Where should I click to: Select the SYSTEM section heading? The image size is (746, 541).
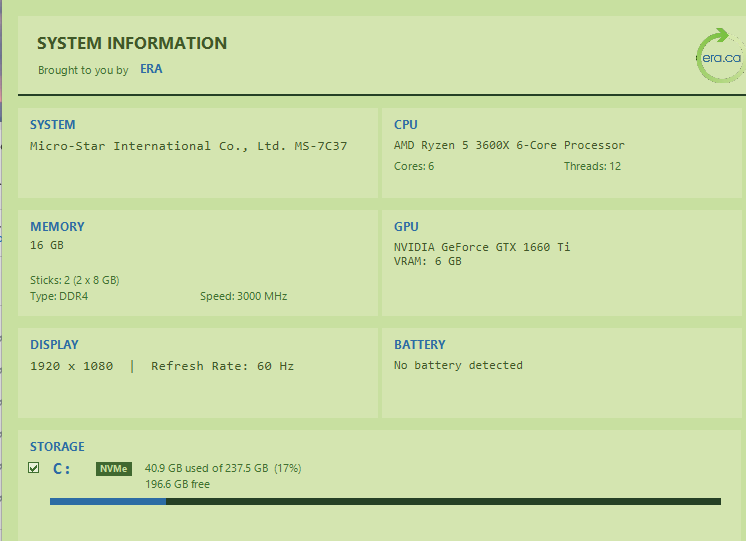(x=53, y=125)
